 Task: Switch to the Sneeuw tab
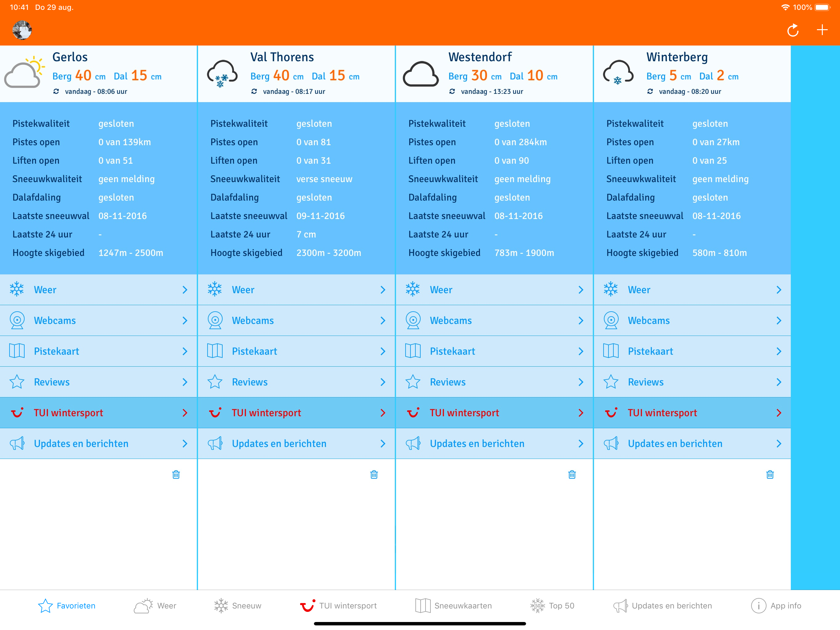[238, 606]
